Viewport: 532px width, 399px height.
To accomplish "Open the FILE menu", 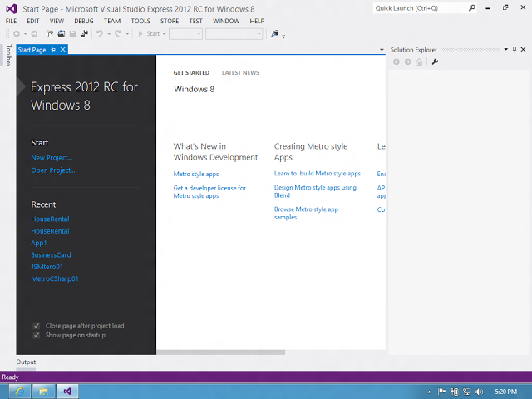I will (x=11, y=21).
